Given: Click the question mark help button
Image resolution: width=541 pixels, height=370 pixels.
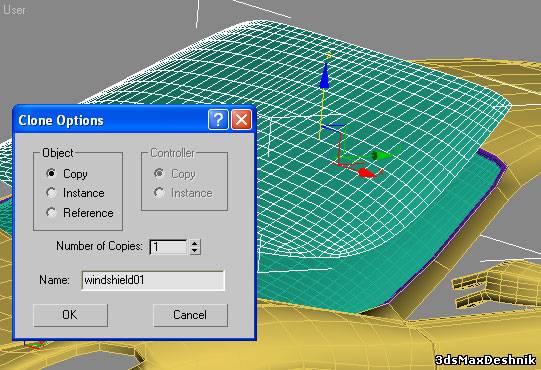Looking at the screenshot, I should (218, 120).
